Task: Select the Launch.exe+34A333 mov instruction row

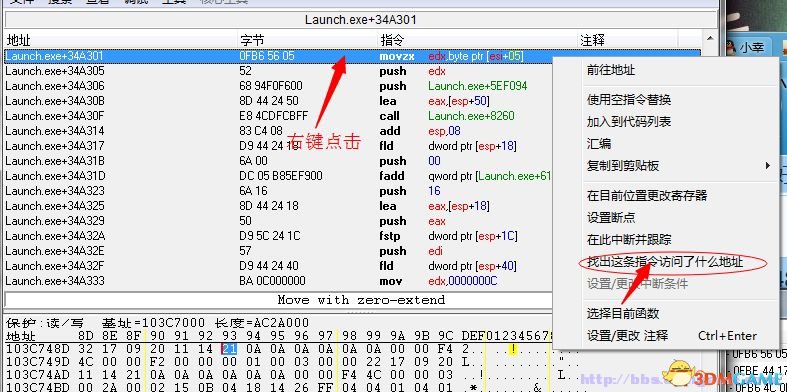Action: click(279, 281)
